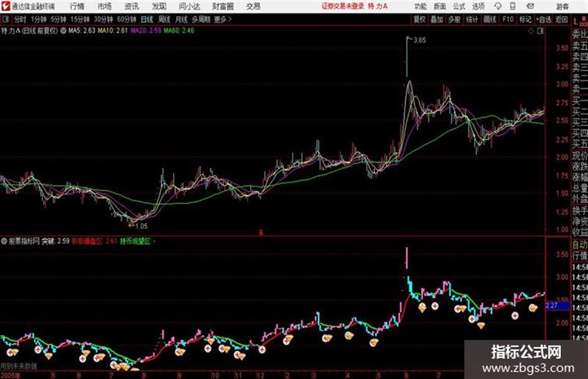Viewport: 588px width, 379px height.
Task: Open the 问小达 menu
Action: tap(189, 6)
